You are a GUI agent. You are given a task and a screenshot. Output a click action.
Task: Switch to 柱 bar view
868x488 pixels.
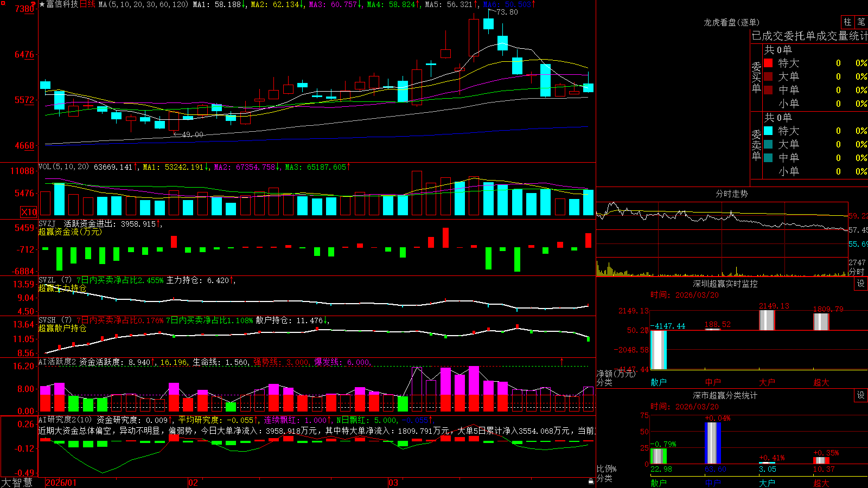(x=847, y=22)
